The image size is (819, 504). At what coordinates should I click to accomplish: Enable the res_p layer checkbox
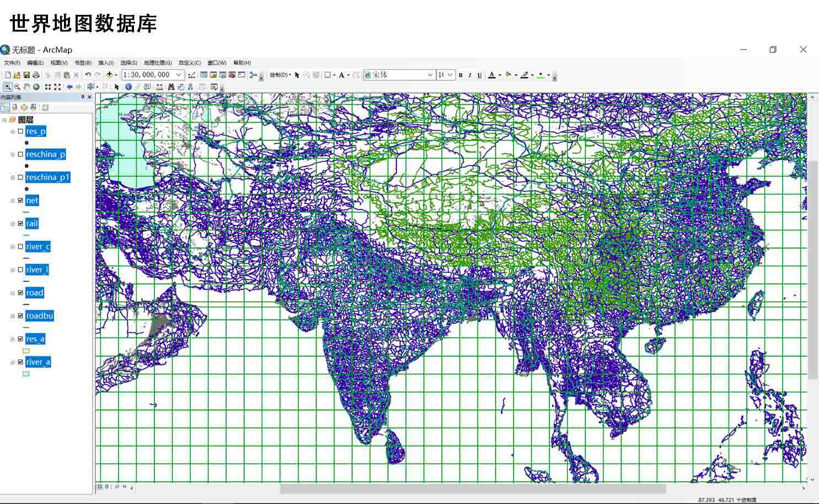pos(20,131)
